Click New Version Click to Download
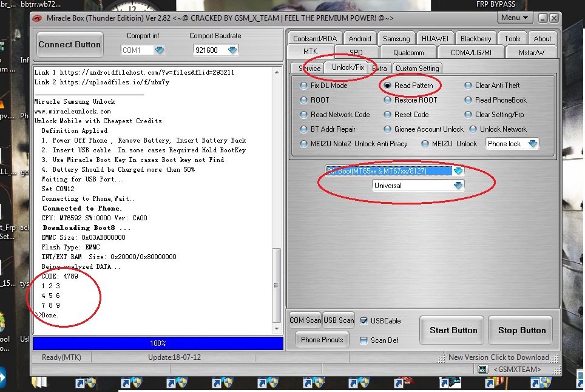Image resolution: width=585 pixels, height=392 pixels. pyautogui.click(x=498, y=357)
